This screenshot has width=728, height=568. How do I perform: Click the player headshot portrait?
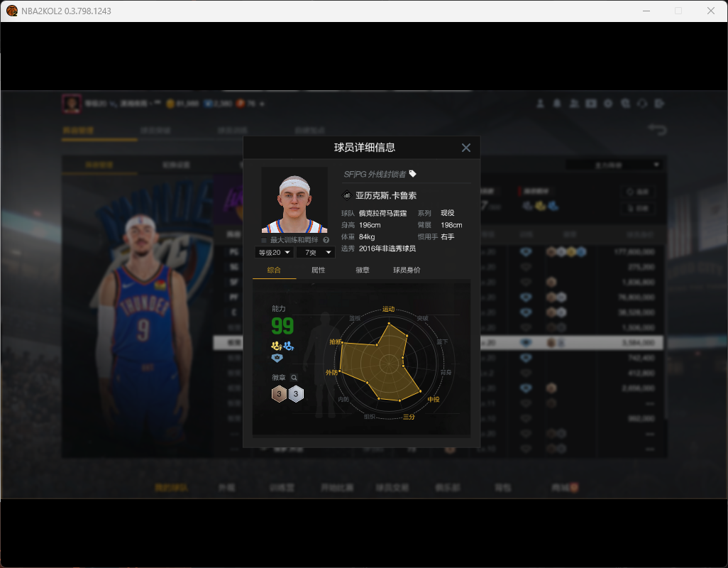point(294,200)
